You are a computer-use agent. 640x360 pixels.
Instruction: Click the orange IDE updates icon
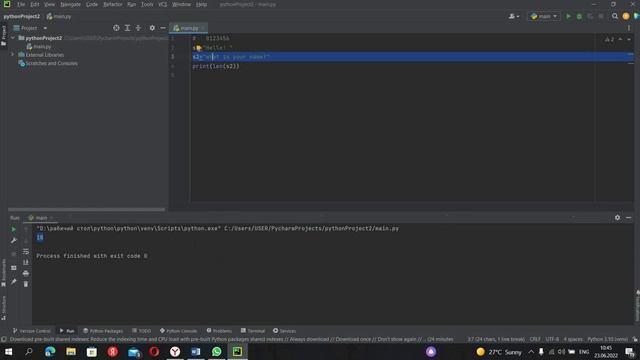pos(626,16)
